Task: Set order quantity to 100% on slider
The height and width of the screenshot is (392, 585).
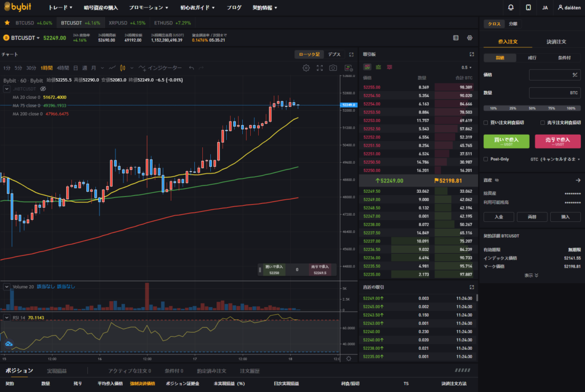Action: [571, 108]
